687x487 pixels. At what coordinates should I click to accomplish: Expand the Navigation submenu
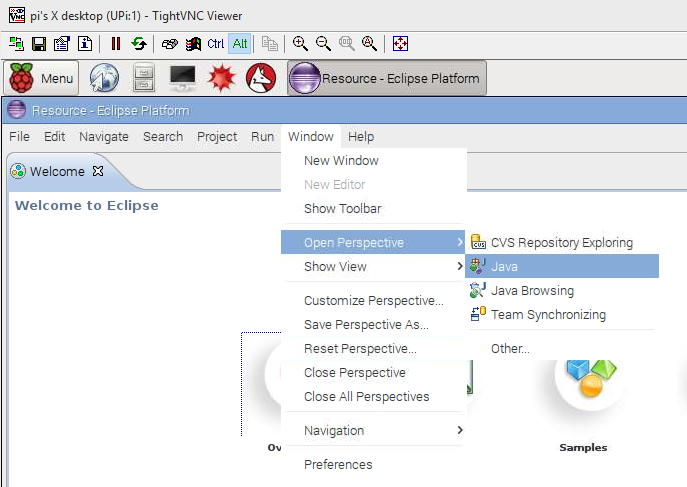374,431
